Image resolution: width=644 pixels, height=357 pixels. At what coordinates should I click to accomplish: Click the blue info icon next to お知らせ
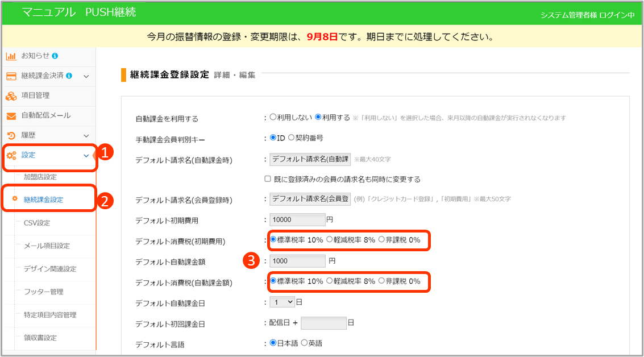click(x=55, y=56)
